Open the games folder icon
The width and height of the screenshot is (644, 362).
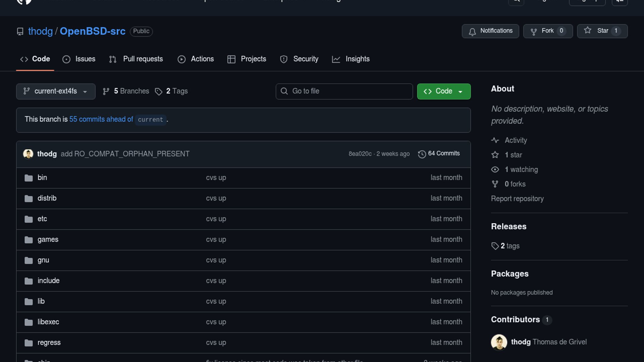(x=29, y=240)
